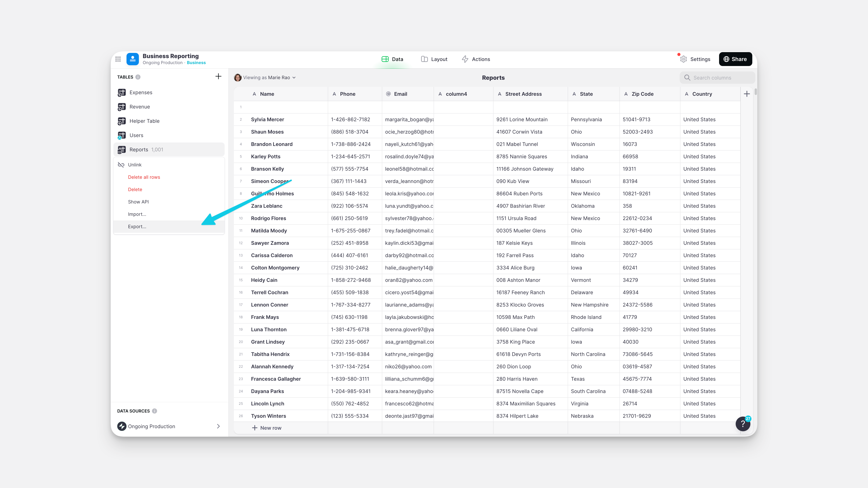Click inside the Search columns field
This screenshot has height=488, width=868.
tap(717, 77)
